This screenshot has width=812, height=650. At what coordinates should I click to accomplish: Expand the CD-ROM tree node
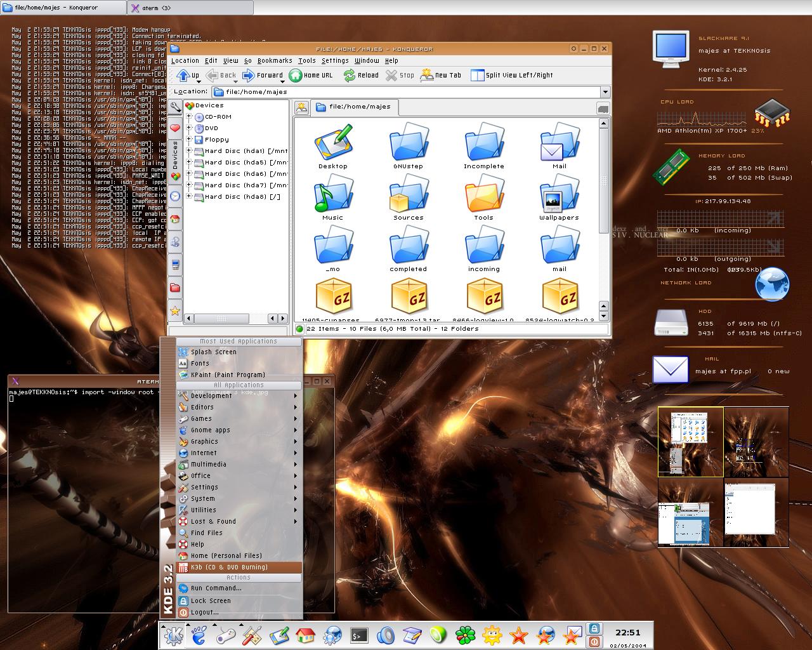tap(189, 117)
